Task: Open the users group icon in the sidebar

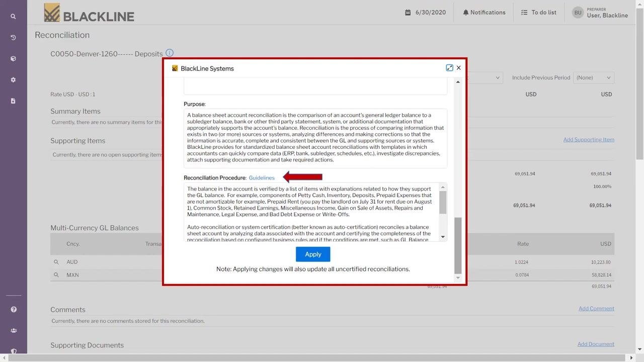Action: [x=14, y=331]
